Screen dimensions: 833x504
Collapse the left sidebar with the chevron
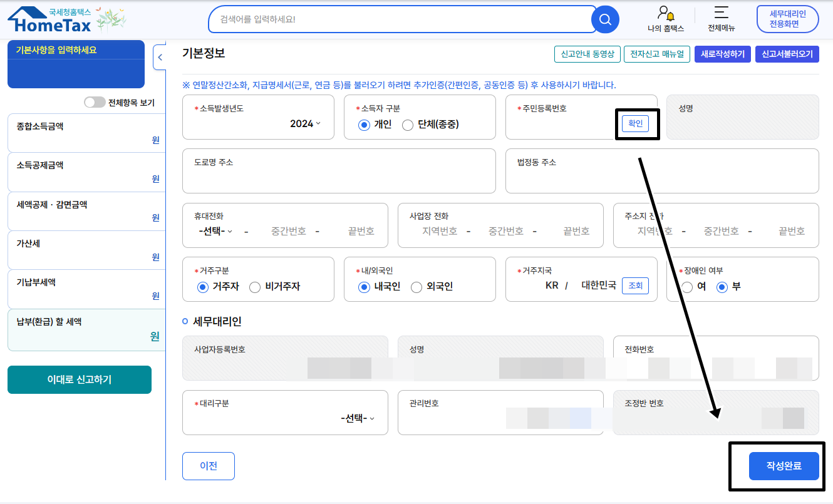(160, 56)
